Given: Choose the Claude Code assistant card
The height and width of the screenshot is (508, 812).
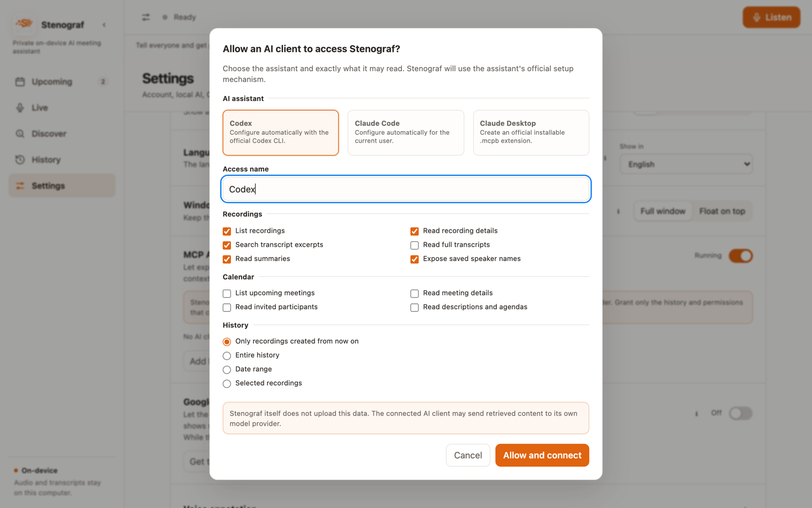Looking at the screenshot, I should tap(406, 133).
